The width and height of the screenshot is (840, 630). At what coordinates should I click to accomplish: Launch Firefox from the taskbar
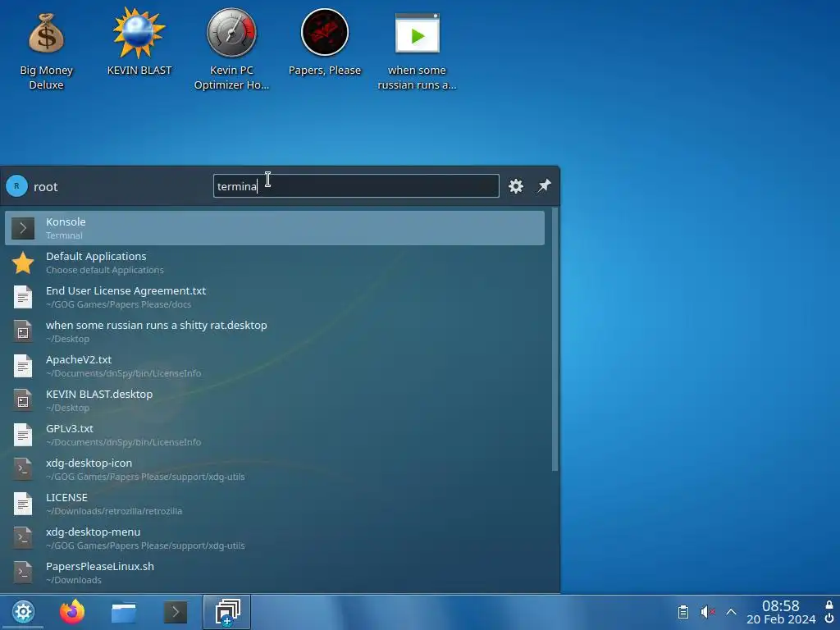72,612
